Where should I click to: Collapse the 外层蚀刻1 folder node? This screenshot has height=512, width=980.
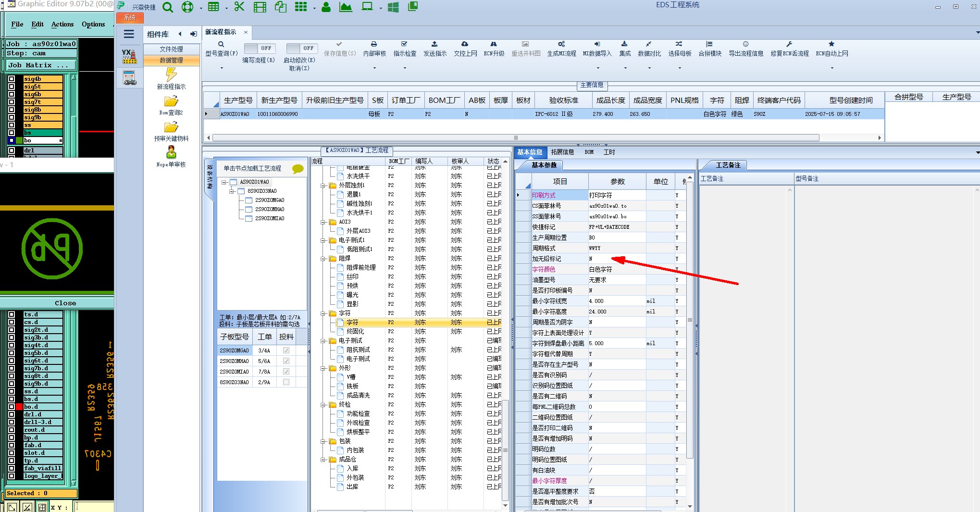pyautogui.click(x=323, y=185)
